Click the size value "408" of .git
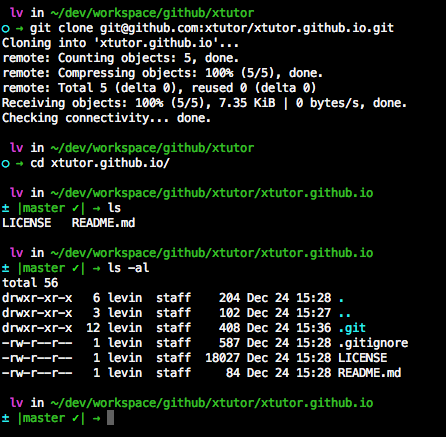This screenshot has width=446, height=437. [229, 328]
